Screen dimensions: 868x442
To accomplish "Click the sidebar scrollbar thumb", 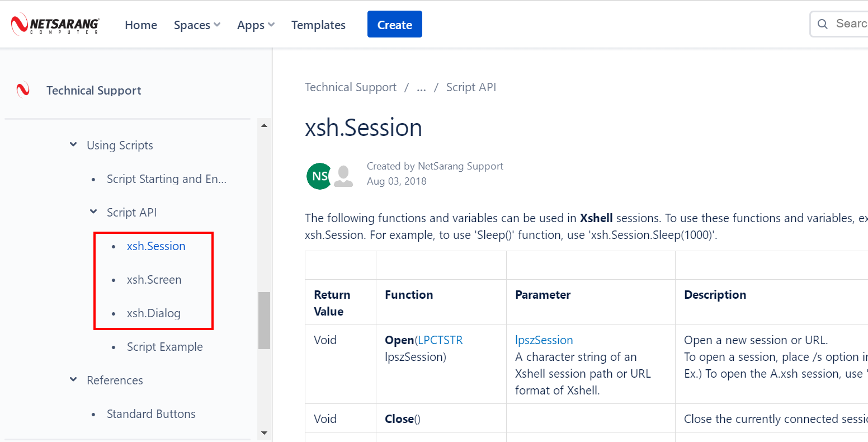I will pos(265,321).
